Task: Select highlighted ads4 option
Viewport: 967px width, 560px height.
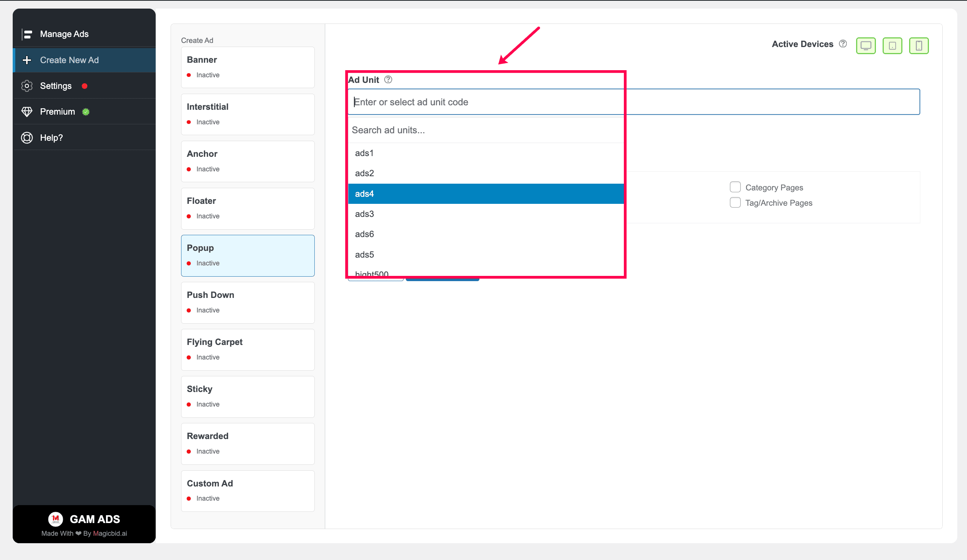Action: pyautogui.click(x=486, y=194)
